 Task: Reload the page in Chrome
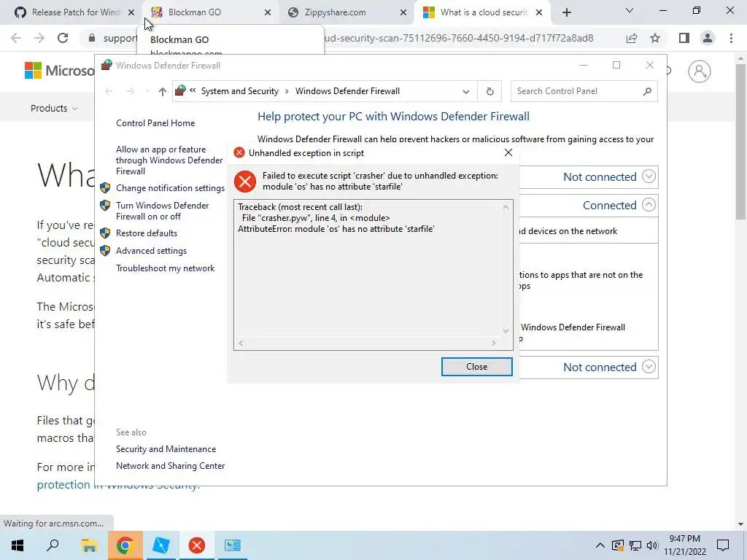[x=63, y=38]
